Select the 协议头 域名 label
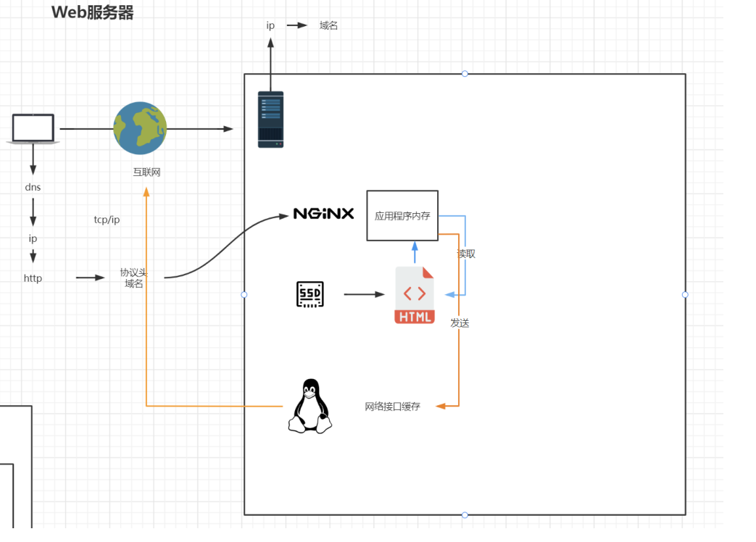Image resolution: width=756 pixels, height=542 pixels. 133,278
